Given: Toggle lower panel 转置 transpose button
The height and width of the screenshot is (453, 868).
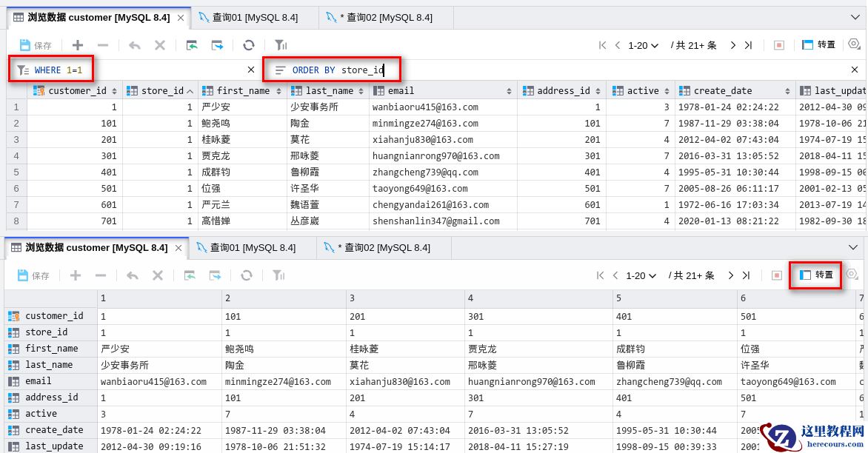Looking at the screenshot, I should (816, 275).
